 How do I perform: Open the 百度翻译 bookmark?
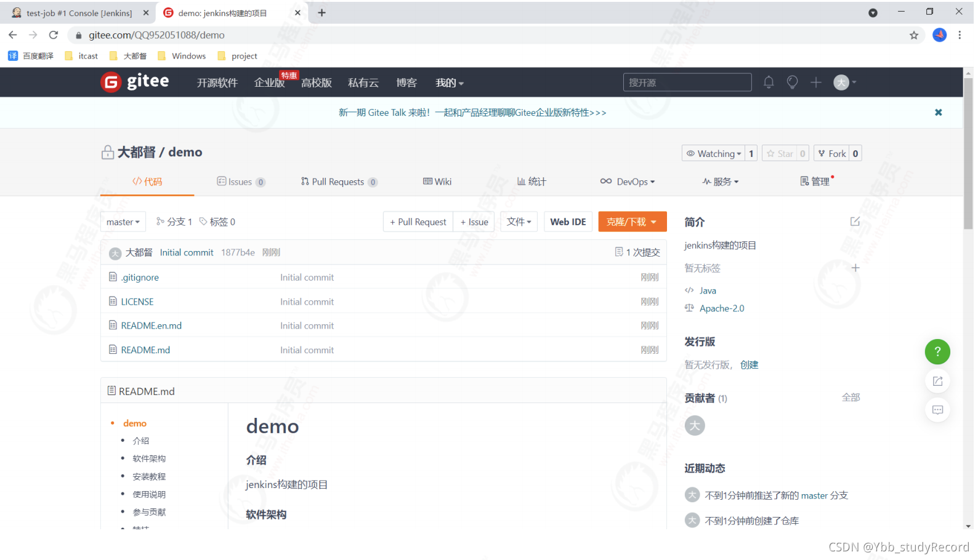[x=31, y=56]
